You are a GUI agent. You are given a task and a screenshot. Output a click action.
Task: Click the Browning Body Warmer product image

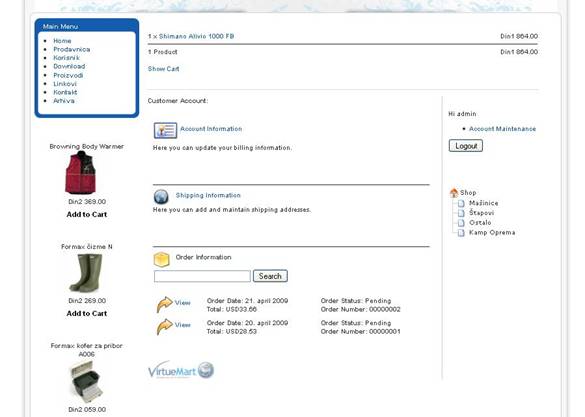[x=80, y=173]
